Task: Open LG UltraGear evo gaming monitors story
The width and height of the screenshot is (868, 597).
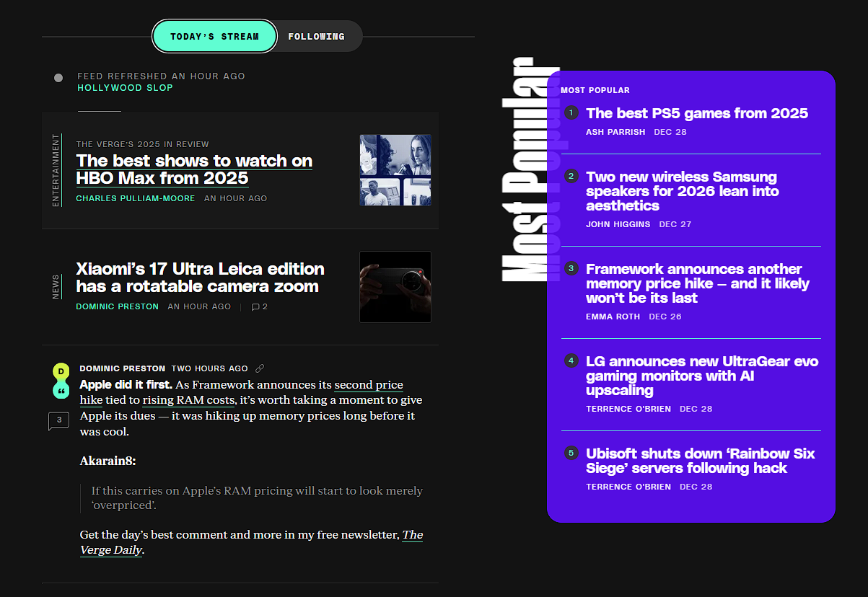Action: click(x=701, y=376)
